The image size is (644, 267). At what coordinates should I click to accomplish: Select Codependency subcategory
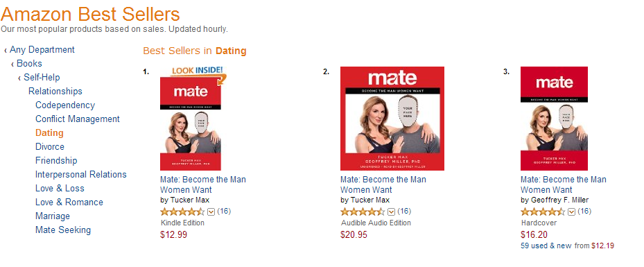click(65, 105)
